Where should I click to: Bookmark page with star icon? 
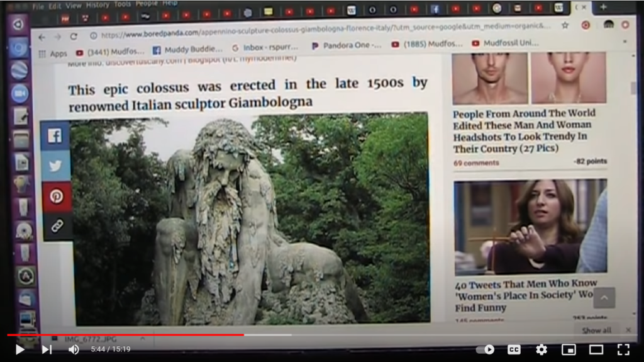point(565,26)
